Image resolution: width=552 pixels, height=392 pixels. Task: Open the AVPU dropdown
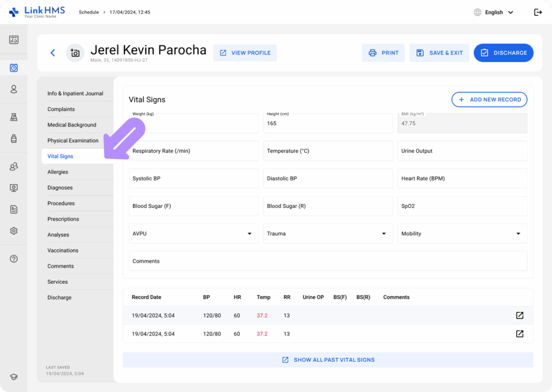pyautogui.click(x=194, y=234)
